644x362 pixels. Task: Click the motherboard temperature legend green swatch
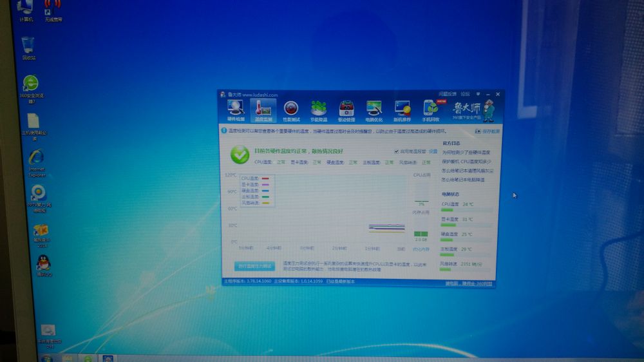(x=265, y=197)
